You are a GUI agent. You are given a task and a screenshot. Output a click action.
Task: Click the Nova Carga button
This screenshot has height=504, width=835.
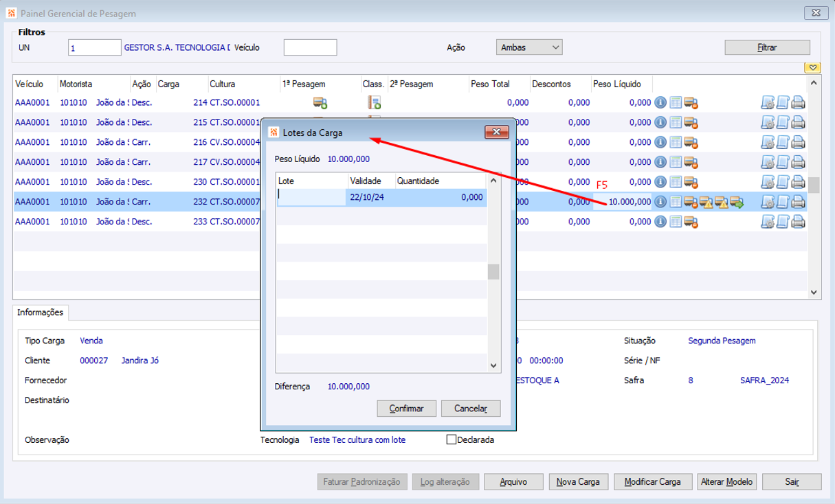[x=579, y=482]
